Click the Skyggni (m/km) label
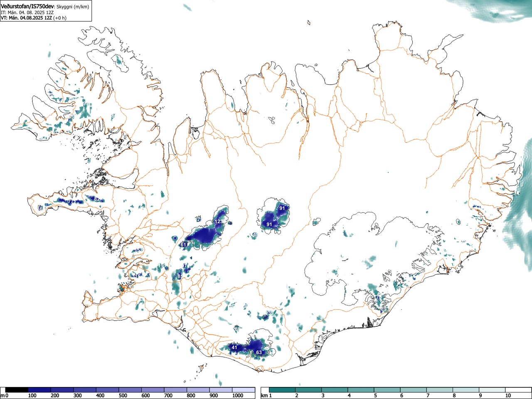 (x=72, y=7)
